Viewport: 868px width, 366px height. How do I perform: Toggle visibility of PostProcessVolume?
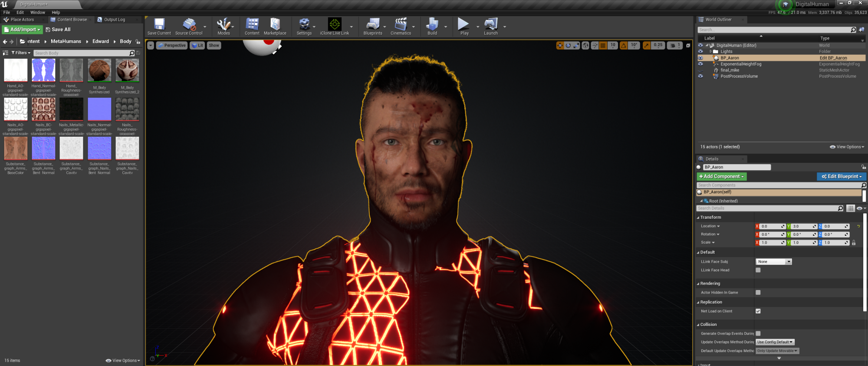700,76
